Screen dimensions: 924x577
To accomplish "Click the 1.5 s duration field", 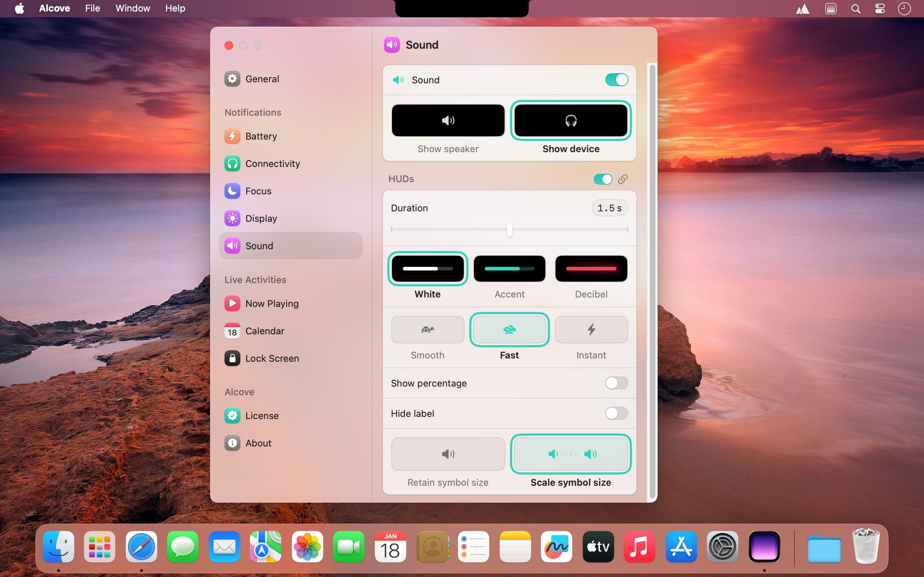I will click(x=609, y=208).
